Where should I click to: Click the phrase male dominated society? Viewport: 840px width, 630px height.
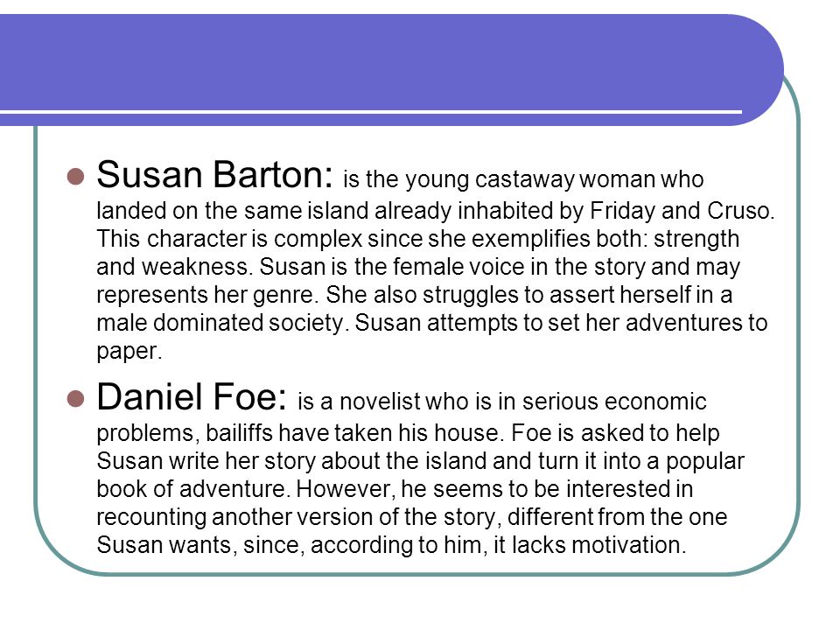pos(222,323)
